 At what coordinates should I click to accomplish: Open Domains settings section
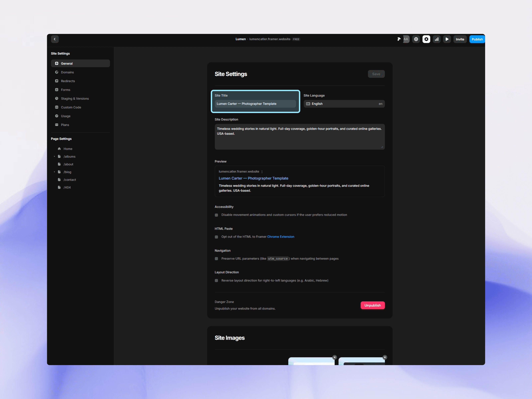click(67, 72)
